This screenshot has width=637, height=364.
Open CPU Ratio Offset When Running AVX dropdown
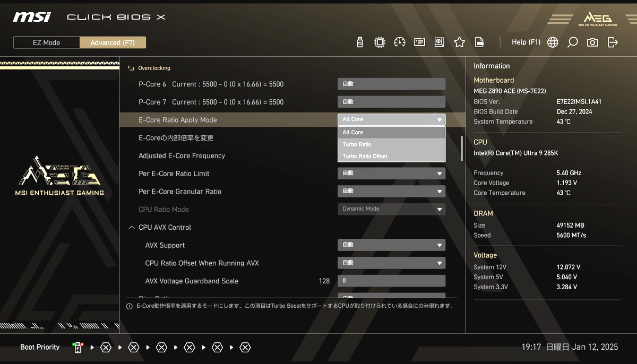[x=392, y=263]
